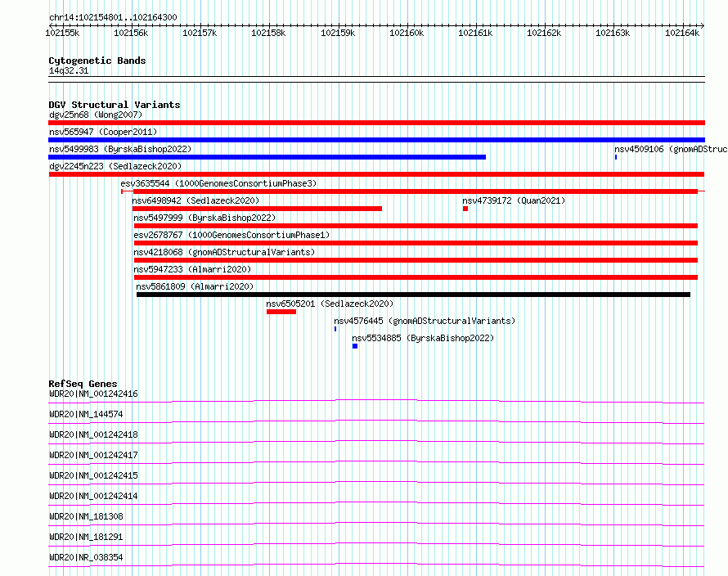This screenshot has height=576, width=728.
Task: Click the nsv4218068 gnomAD variant bar
Action: click(416, 260)
